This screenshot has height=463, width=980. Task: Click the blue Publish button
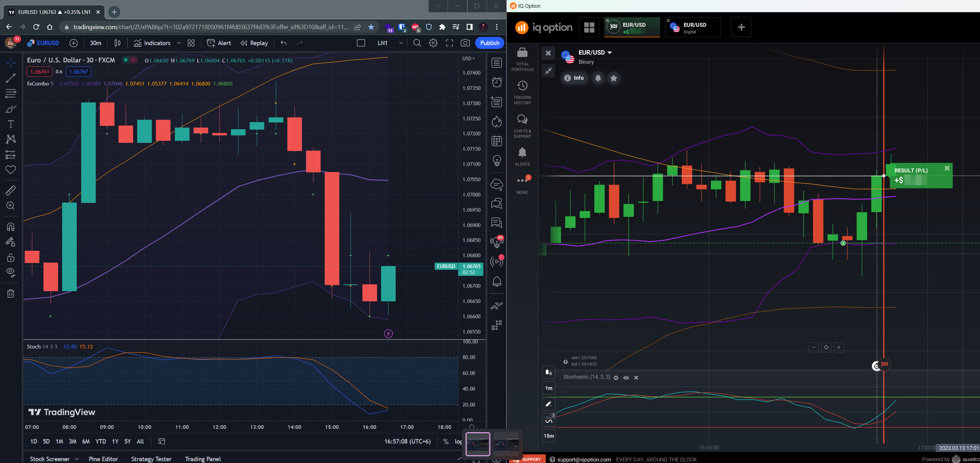[x=490, y=43]
